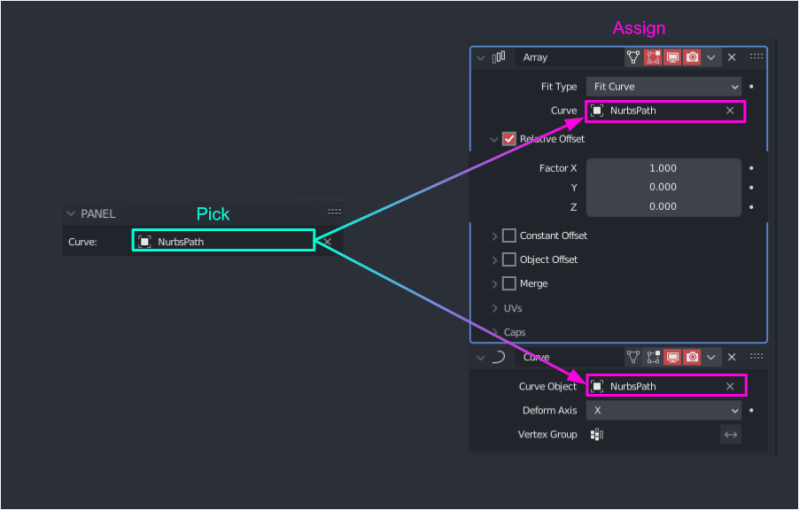Click the Array modifier type icon
This screenshot has width=799, height=510.
point(498,57)
